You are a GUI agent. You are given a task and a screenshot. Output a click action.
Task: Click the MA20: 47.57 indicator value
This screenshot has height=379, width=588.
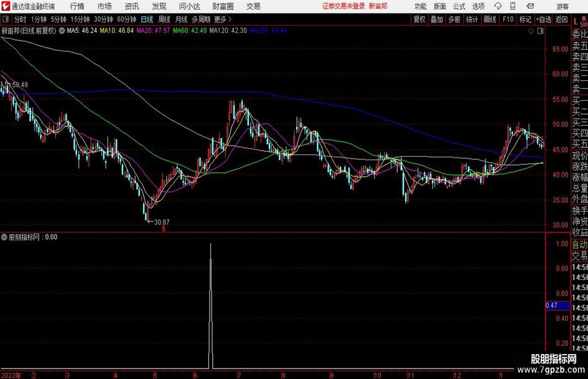(x=153, y=30)
